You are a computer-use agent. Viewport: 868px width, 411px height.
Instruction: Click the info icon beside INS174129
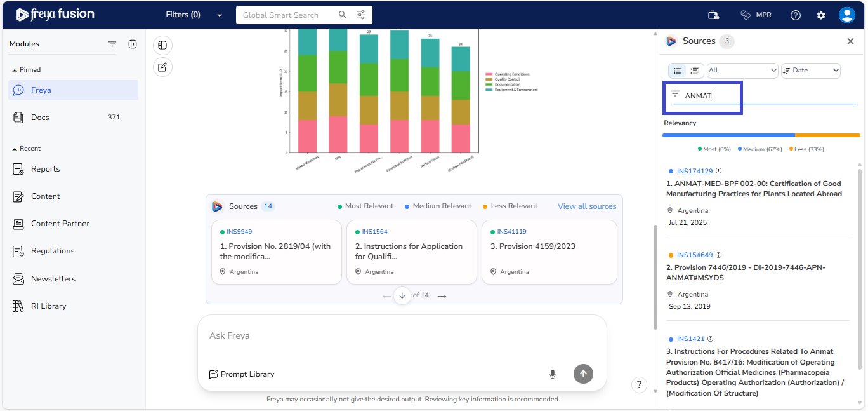(x=719, y=171)
